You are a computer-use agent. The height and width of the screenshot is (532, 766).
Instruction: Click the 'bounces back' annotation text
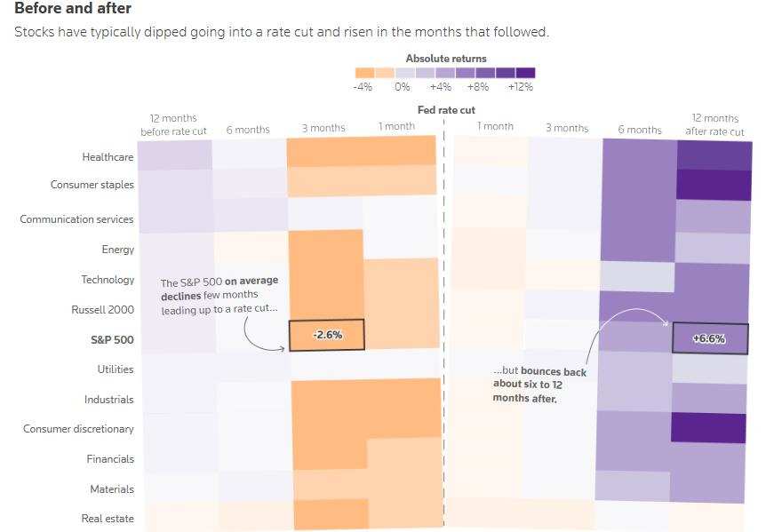point(554,371)
